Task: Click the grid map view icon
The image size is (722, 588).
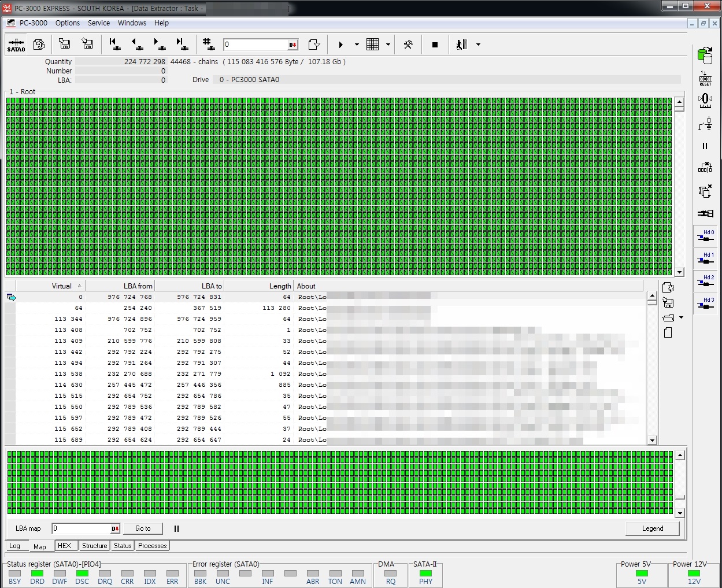Action: pos(373,45)
